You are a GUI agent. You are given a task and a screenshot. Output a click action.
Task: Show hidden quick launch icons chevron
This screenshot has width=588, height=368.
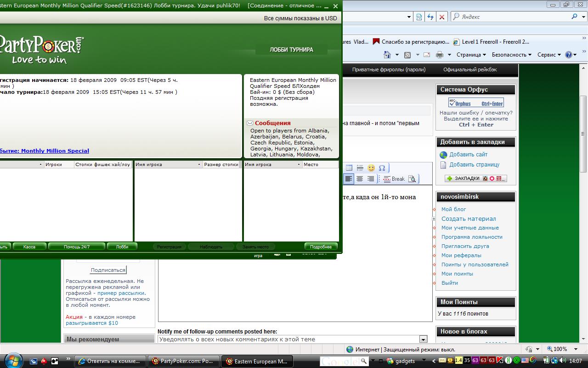[x=68, y=359]
